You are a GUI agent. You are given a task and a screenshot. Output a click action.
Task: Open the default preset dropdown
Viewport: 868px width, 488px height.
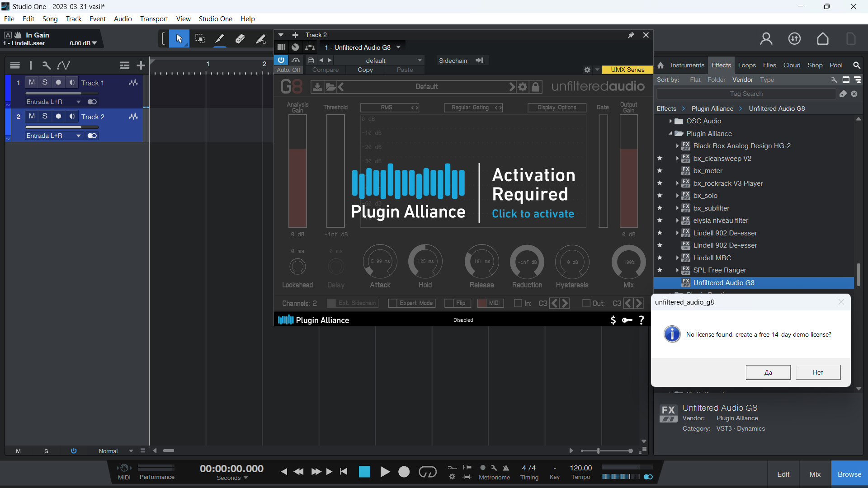[x=377, y=61]
